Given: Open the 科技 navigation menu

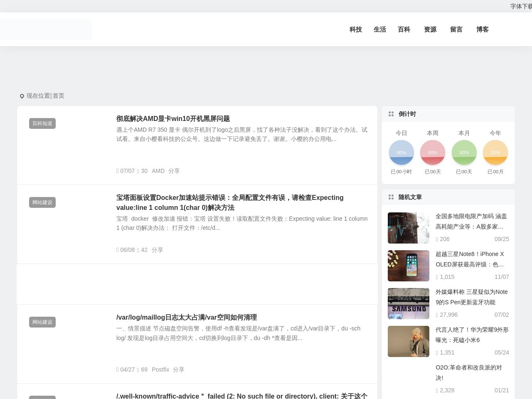Looking at the screenshot, I should pos(356,30).
